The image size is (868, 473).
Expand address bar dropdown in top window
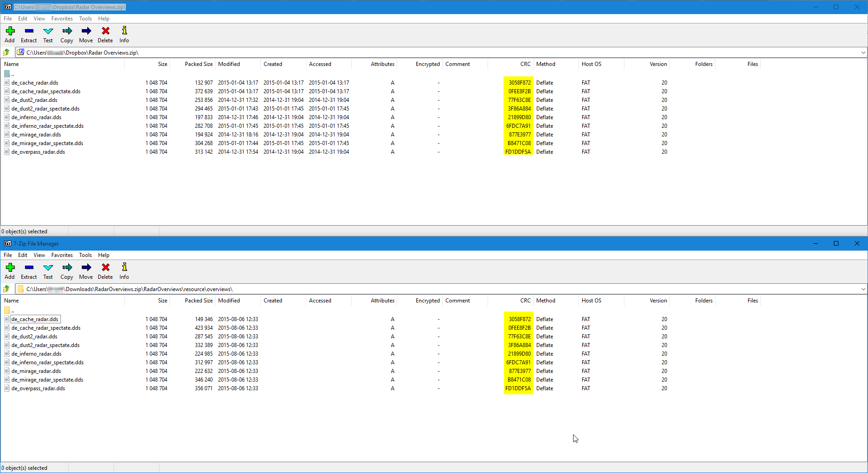863,53
